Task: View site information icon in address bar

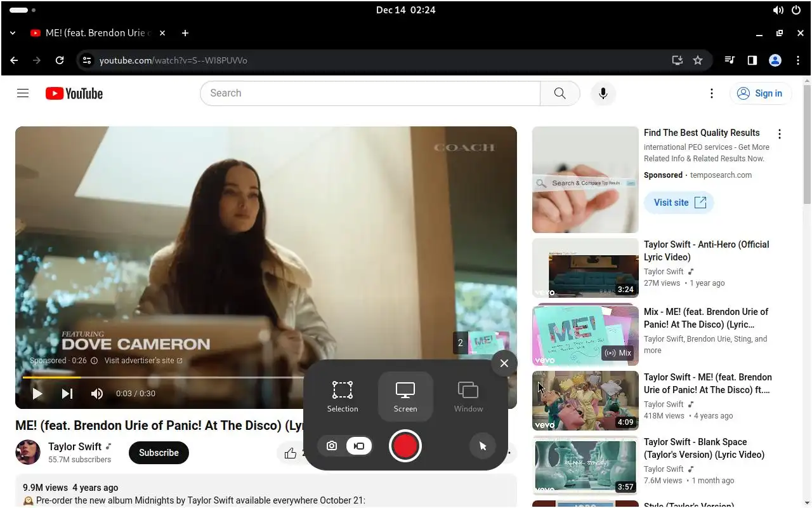Action: [x=87, y=60]
